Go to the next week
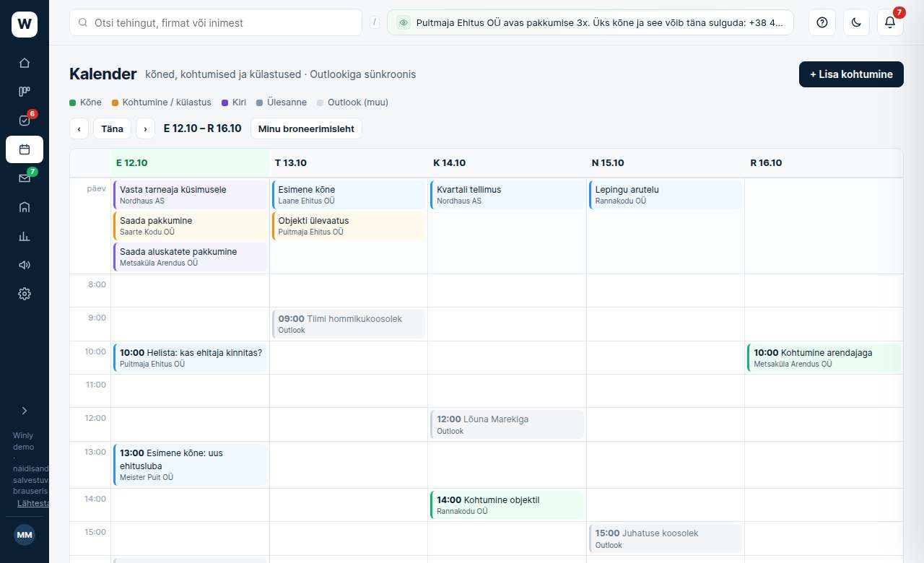The width and height of the screenshot is (924, 563). click(x=146, y=128)
